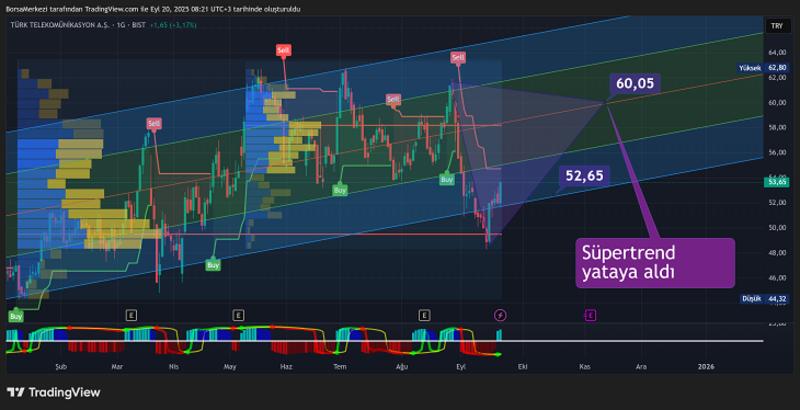800x410 pixels.
Task: Click the Şub month label
Action: pos(61,367)
